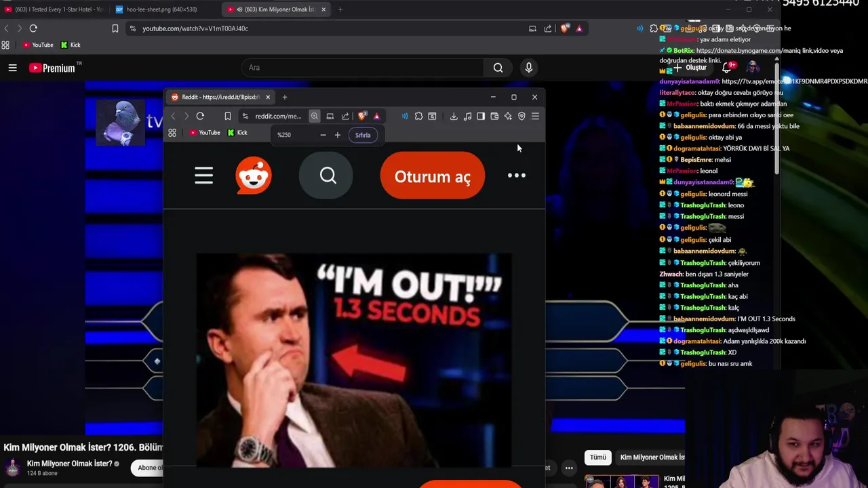Open share icon in Reddit window address bar
The width and height of the screenshot is (868, 488).
(345, 116)
